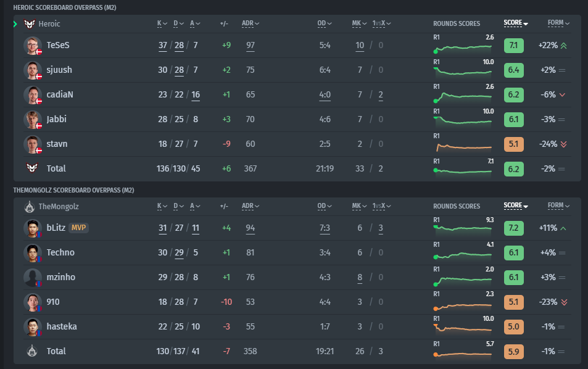
Task: Sort TheMongolz table by OD
Action: coord(325,206)
